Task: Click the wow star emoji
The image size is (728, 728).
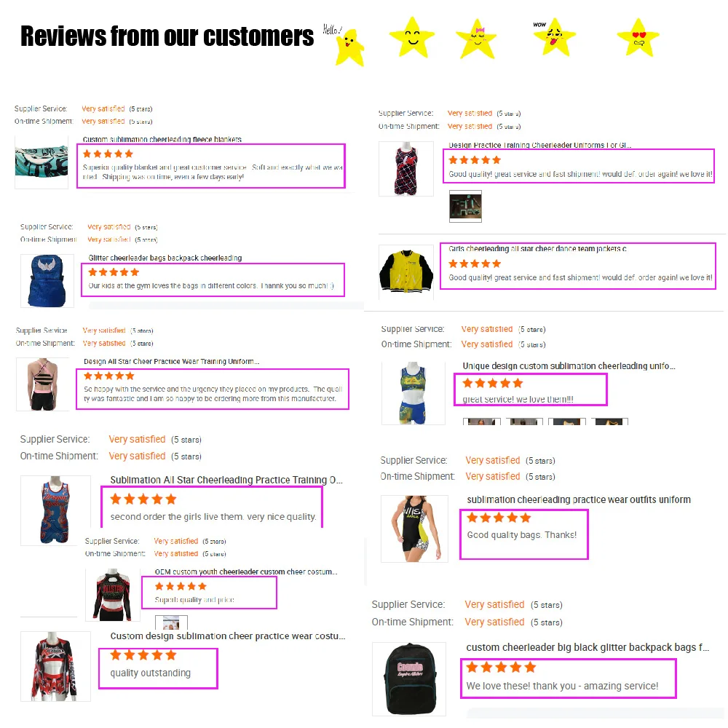Action: point(554,37)
